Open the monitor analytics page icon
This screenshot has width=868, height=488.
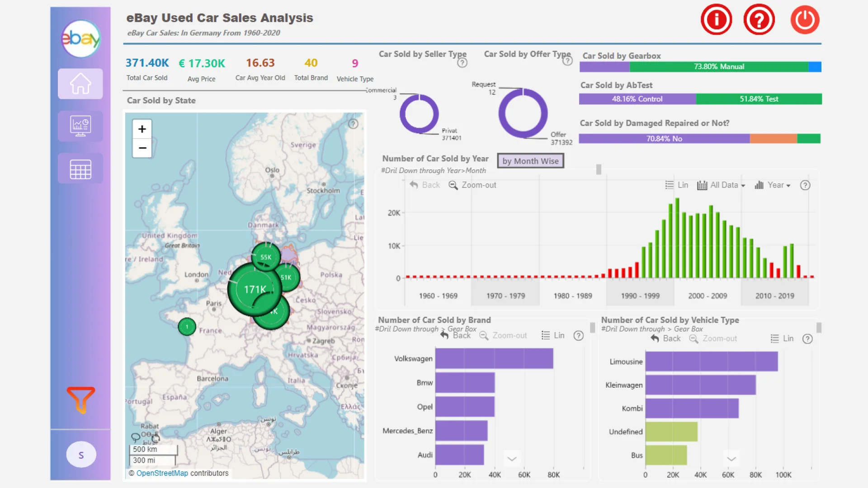pos(80,126)
